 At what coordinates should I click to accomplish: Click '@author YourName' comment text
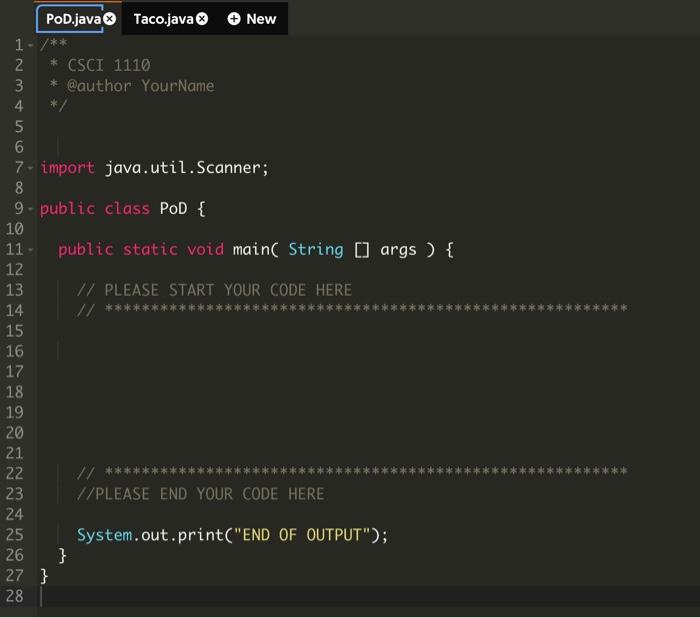tap(141, 86)
